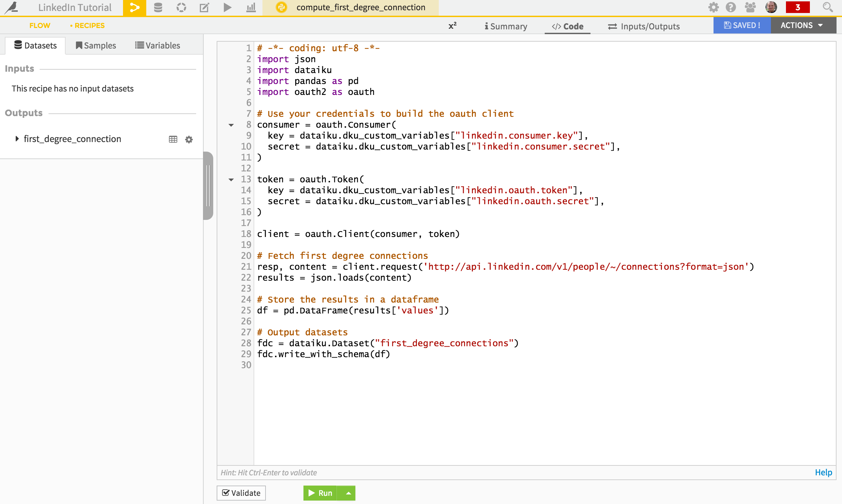
Task: Select the Code tab
Action: (x=568, y=26)
